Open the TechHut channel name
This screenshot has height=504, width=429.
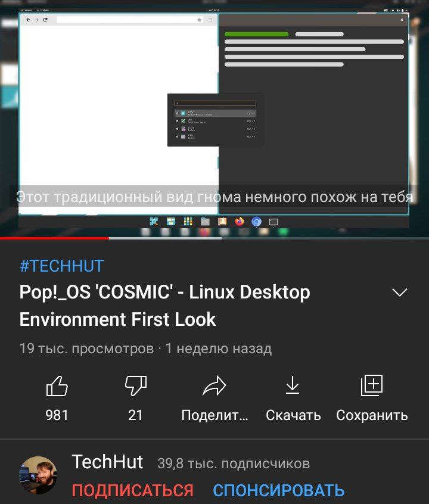[x=107, y=462]
